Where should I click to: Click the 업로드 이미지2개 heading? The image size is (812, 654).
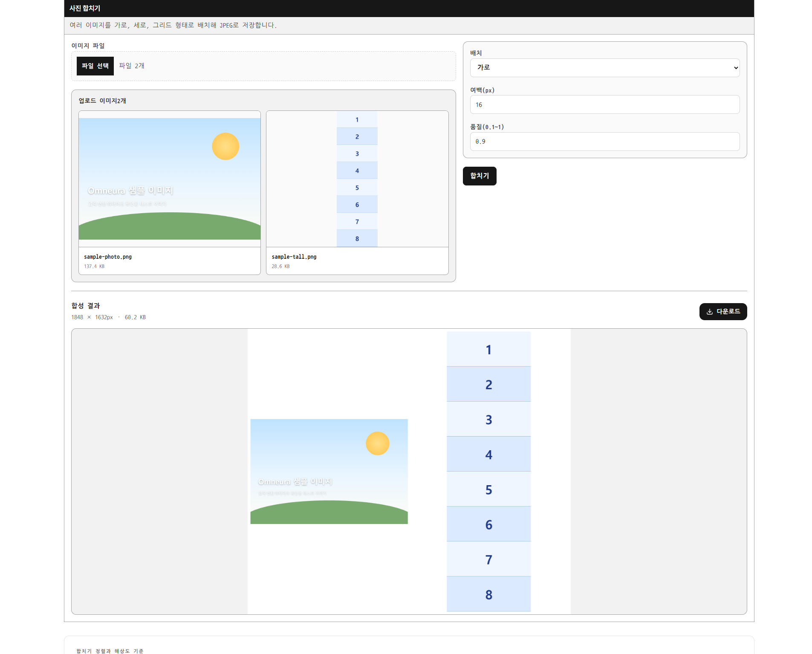pyautogui.click(x=102, y=101)
